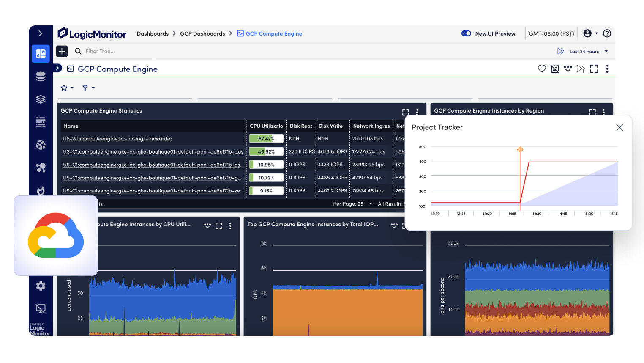Open the dashboard three-dot options menu
Screen dimensions: 644x363
(x=607, y=69)
